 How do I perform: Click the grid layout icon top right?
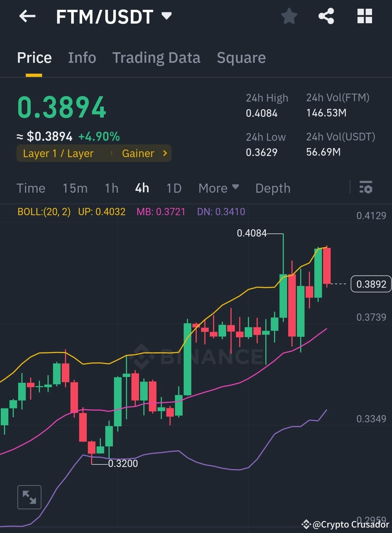364,16
